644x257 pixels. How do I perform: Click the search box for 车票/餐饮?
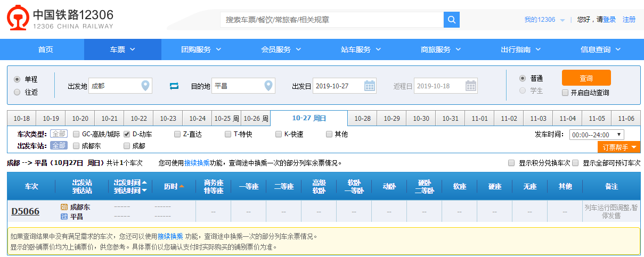point(331,20)
